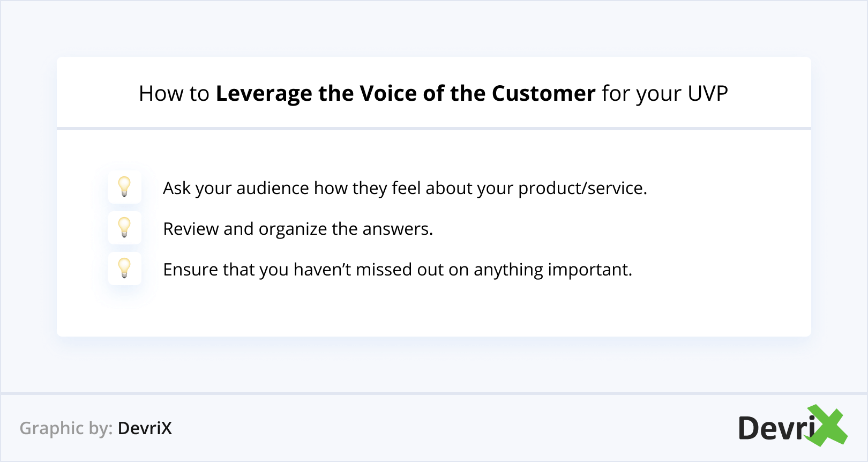Click the "Ensure that you haven't missed" tip
The image size is (868, 462).
397,270
